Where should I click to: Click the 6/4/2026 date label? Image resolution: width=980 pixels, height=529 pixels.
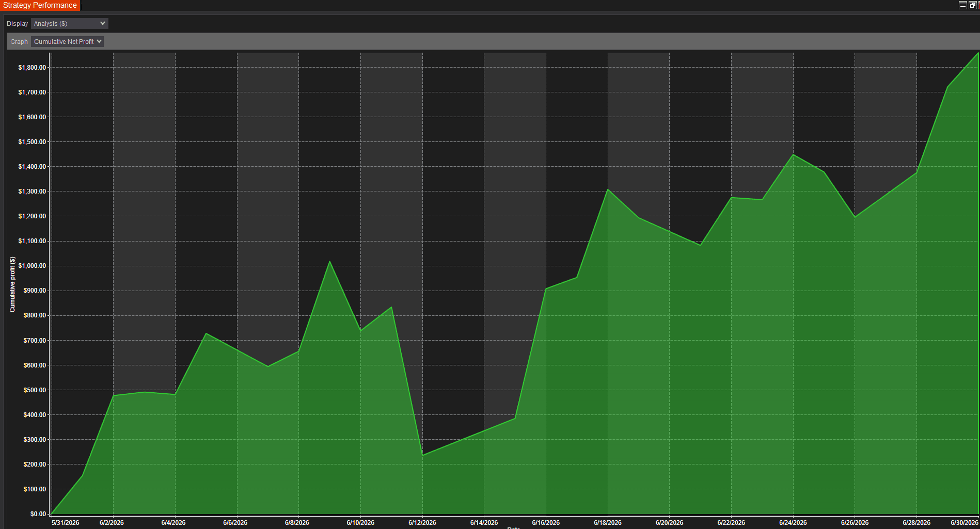[x=173, y=523]
